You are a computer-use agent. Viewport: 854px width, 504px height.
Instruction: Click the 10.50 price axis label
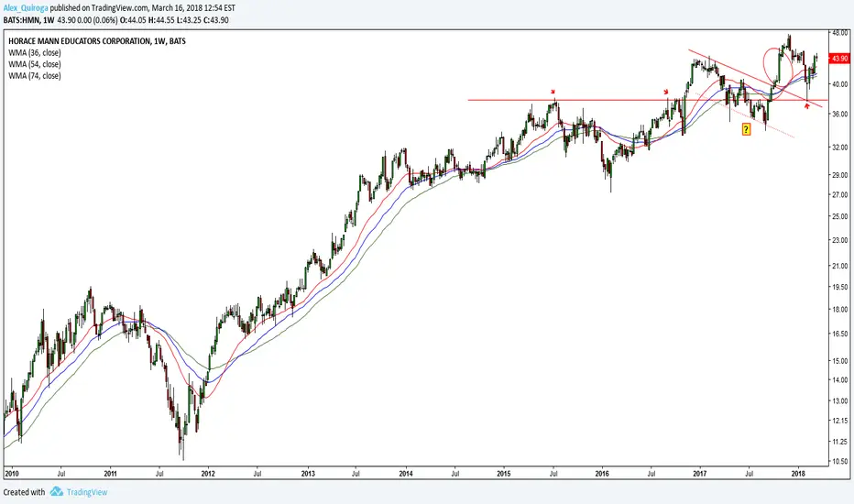[x=840, y=462]
